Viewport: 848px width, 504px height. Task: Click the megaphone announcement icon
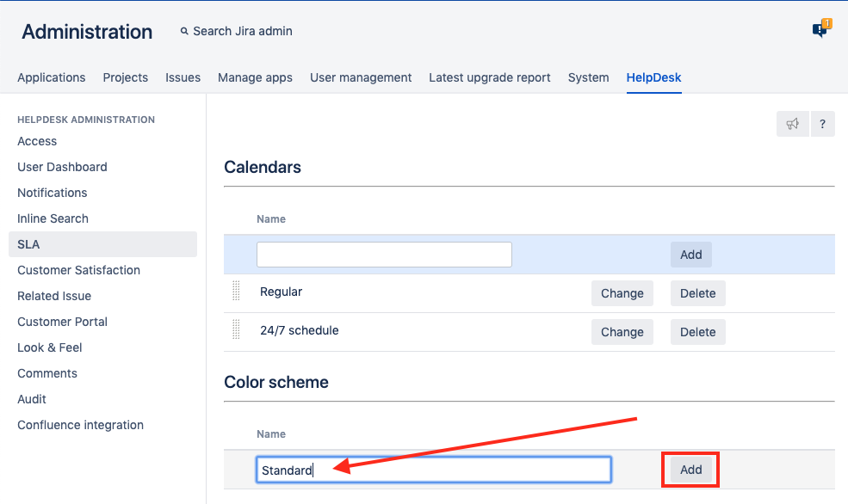[x=792, y=124]
